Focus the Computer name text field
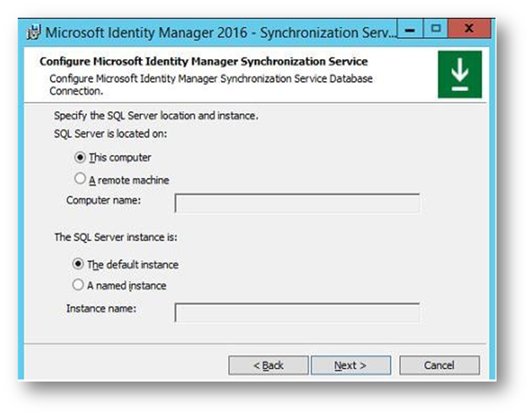The width and height of the screenshot is (532, 417). click(x=297, y=203)
